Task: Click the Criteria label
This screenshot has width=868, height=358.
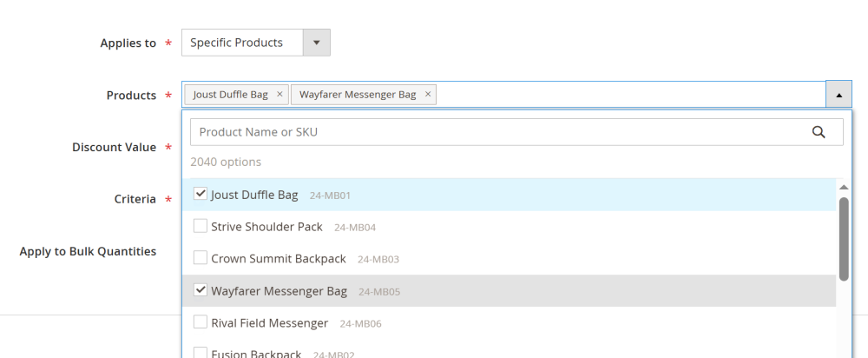Action: tap(135, 200)
